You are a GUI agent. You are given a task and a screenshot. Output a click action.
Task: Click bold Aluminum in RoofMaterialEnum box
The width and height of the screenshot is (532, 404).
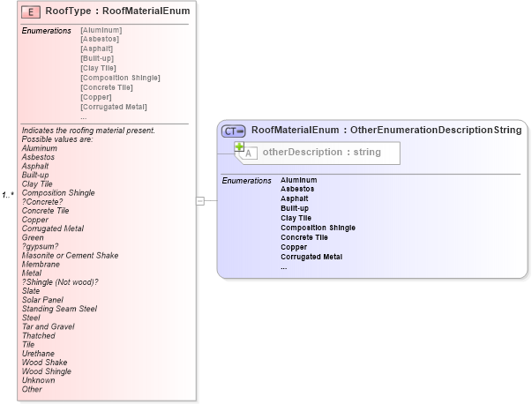coord(299,180)
